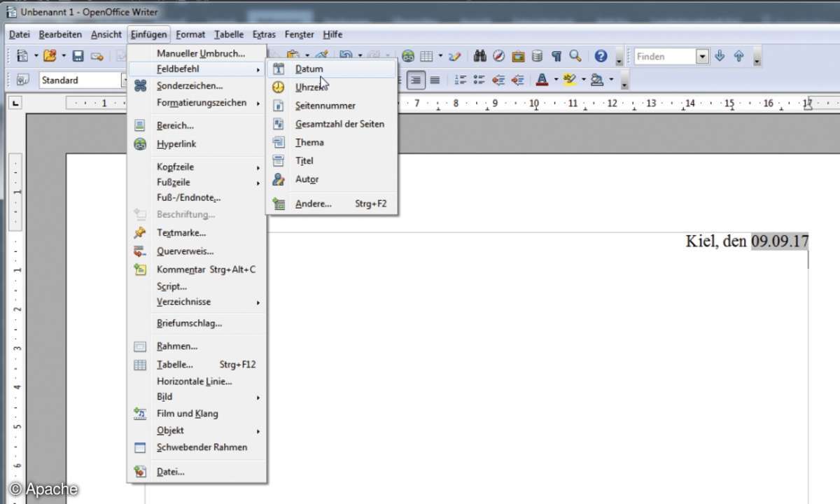Click the Open file folder icon

[50, 56]
